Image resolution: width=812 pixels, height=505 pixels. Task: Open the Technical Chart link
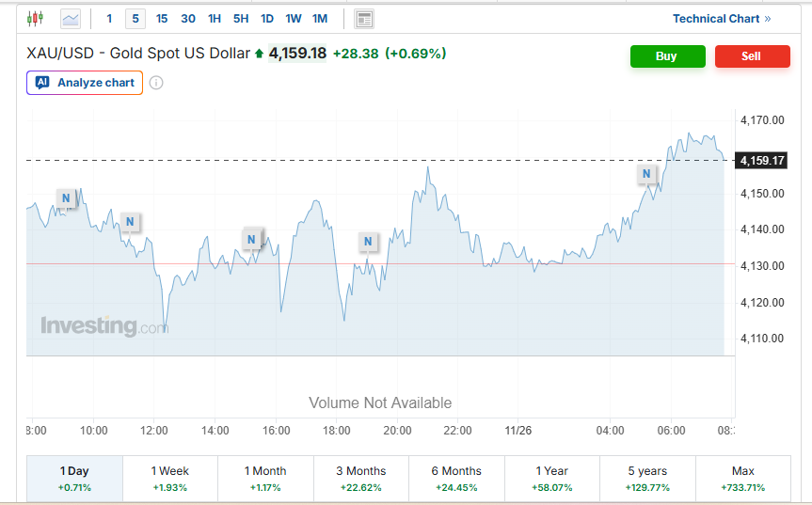coord(721,19)
